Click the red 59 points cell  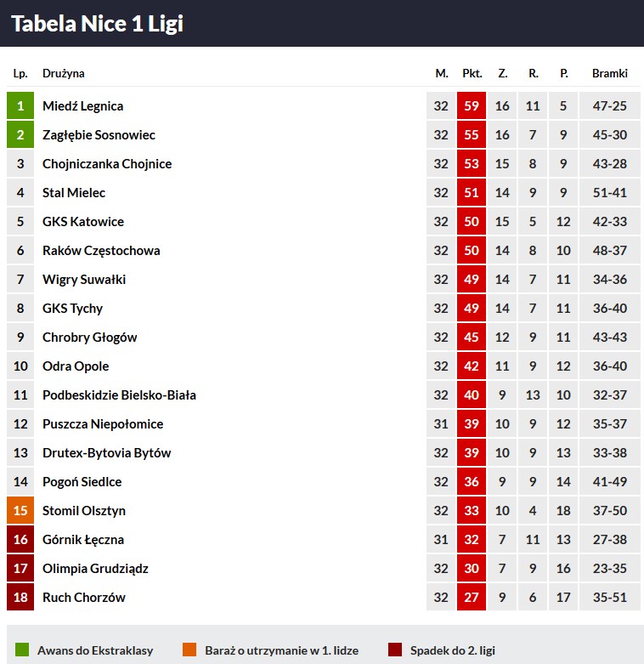[x=472, y=106]
